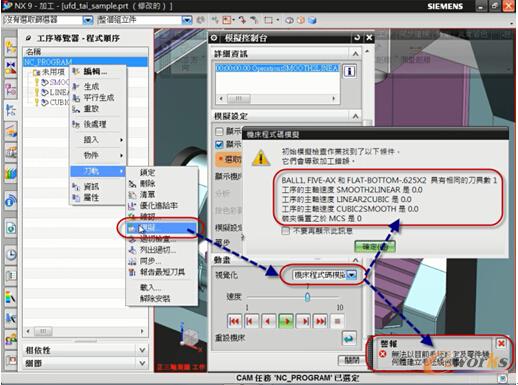Reset the 模擬控制台 dialog with the refresh icon
Viewport: 518px width, 385px height.
click(357, 38)
